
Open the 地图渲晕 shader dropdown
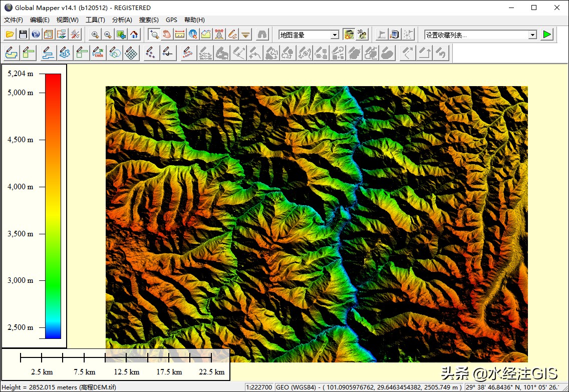(335, 35)
